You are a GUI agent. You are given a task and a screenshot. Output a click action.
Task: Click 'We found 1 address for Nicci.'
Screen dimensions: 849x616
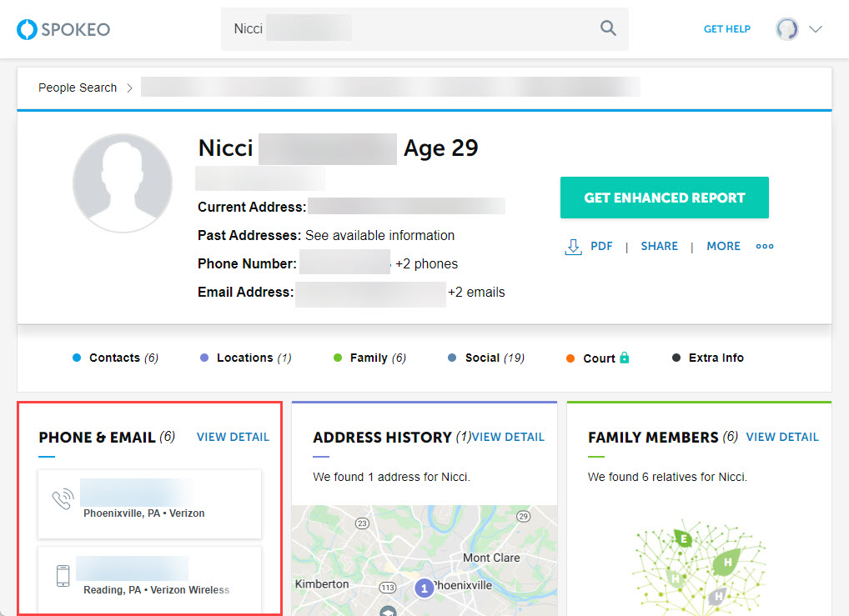point(391,477)
